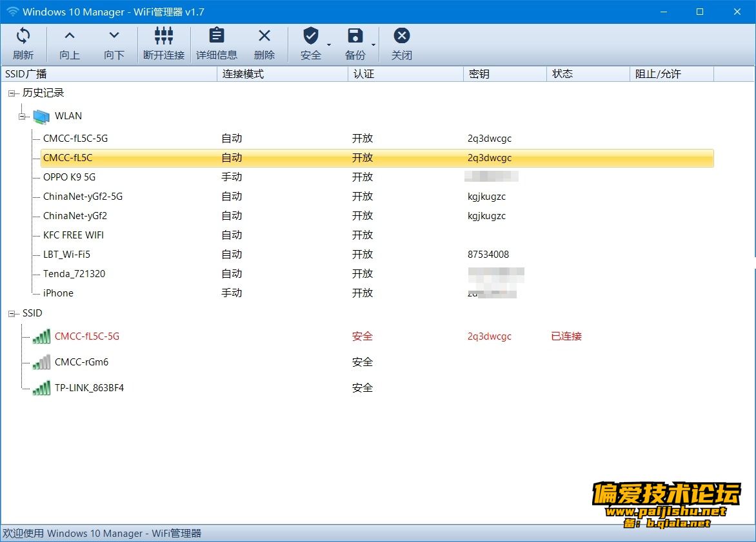Click the 刷新 refresh icon
Viewport: 756px width, 542px height.
click(x=23, y=35)
